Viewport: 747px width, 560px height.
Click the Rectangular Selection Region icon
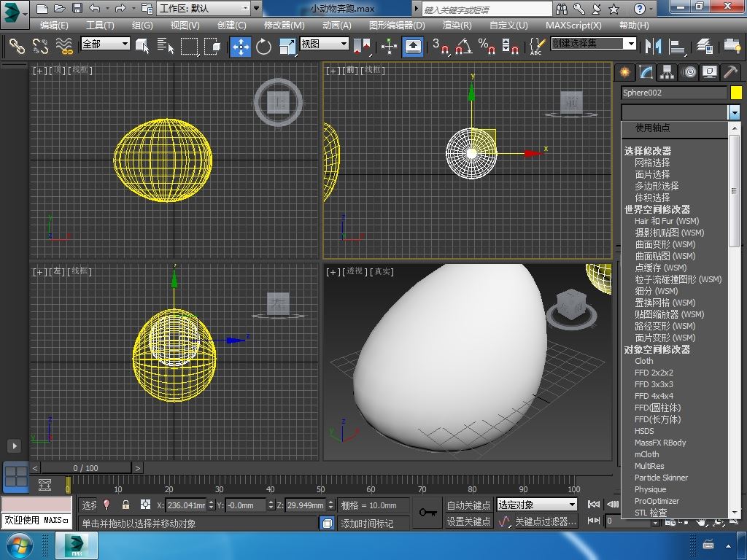189,46
